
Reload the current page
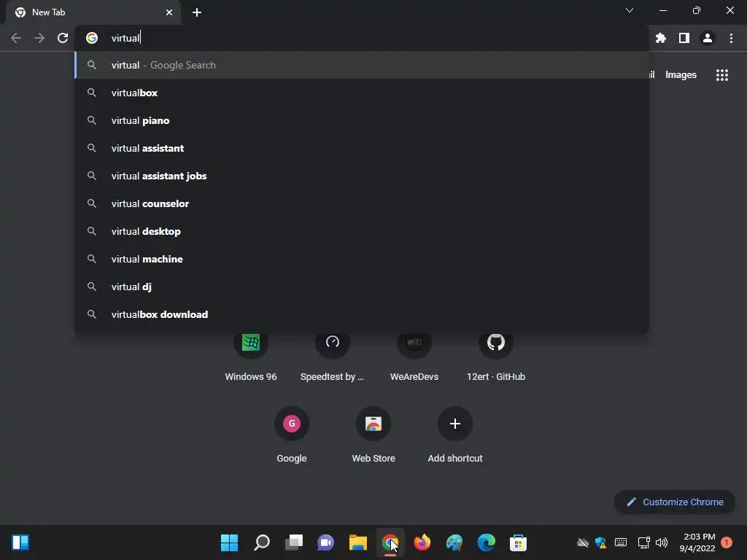click(x=63, y=38)
